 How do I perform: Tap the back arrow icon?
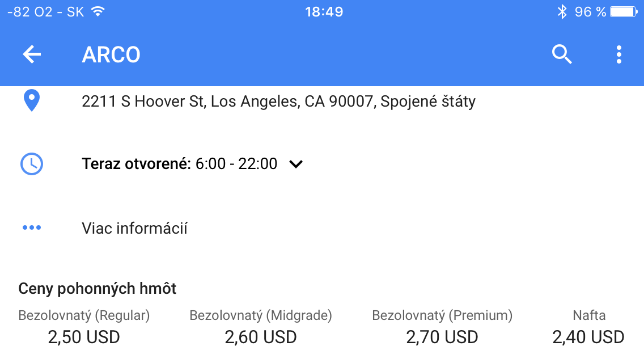pos(32,54)
